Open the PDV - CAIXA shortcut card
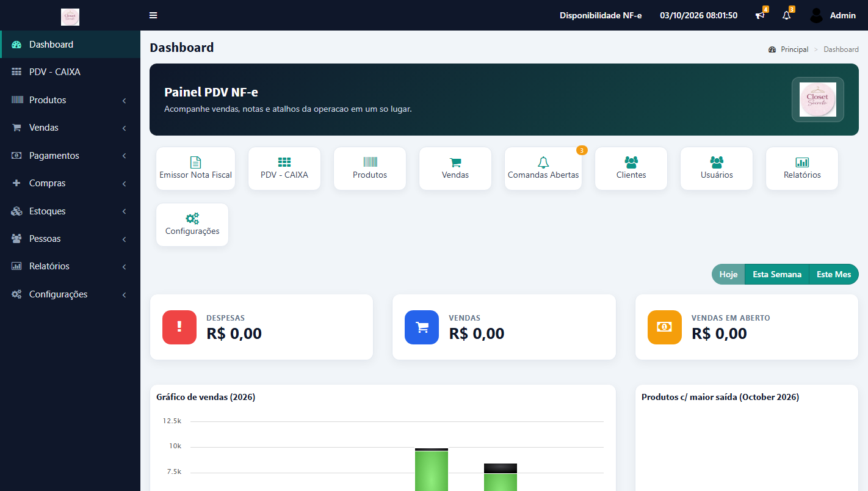The height and width of the screenshot is (491, 868). (284, 169)
